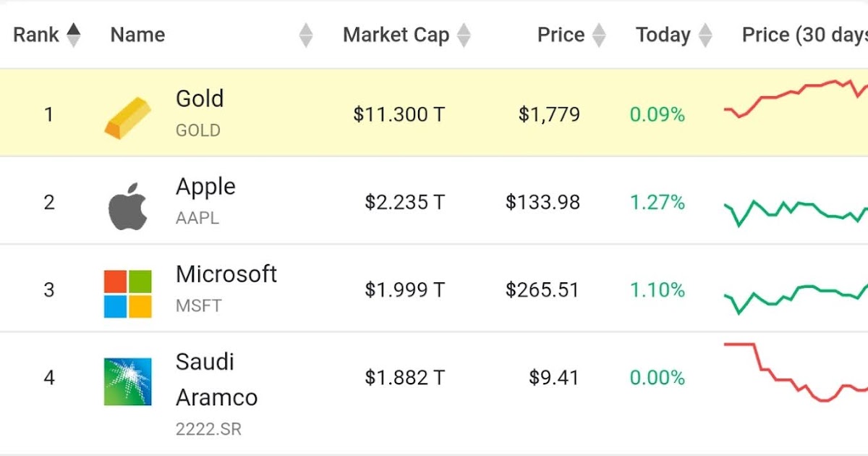Sort the table by Name column arrows
The width and height of the screenshot is (868, 456).
(x=306, y=34)
